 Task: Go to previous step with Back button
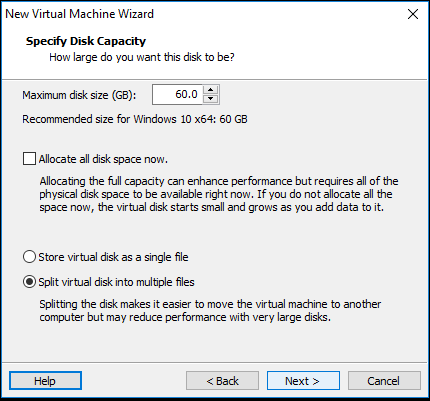click(x=222, y=380)
